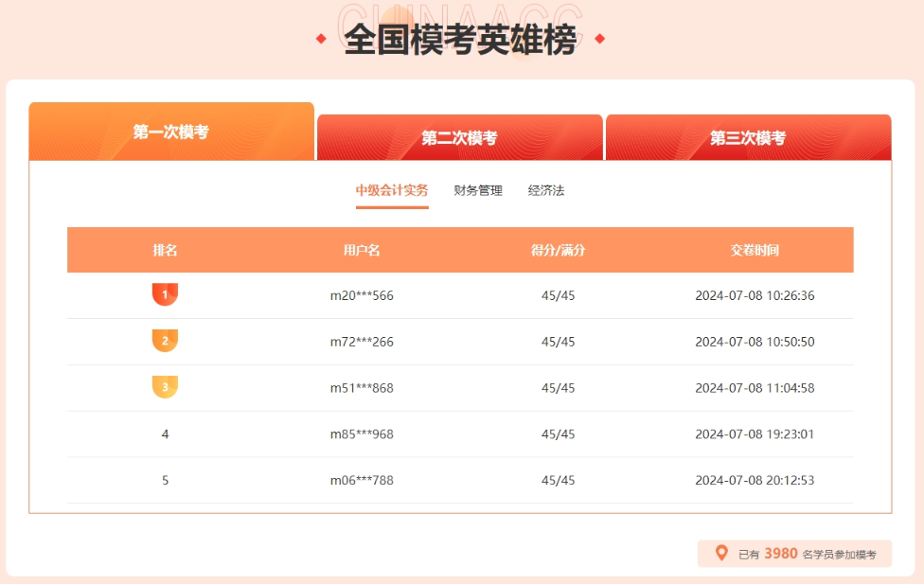The width and height of the screenshot is (924, 584).
Task: Click the orange underline beneath 中级会计实务
Action: [x=392, y=208]
